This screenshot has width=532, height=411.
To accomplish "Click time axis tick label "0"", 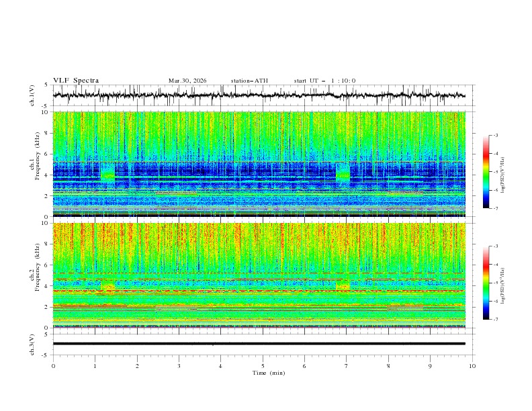I will (x=53, y=366).
